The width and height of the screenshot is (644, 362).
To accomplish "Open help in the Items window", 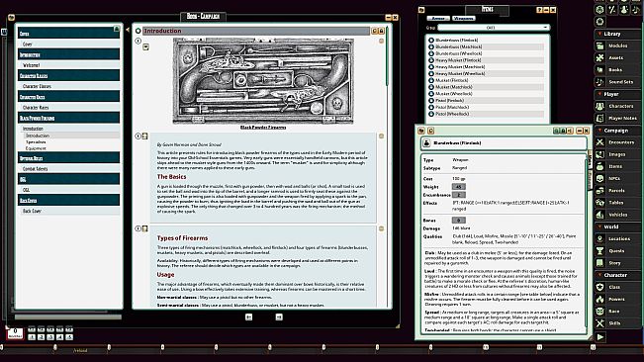I will (x=539, y=10).
